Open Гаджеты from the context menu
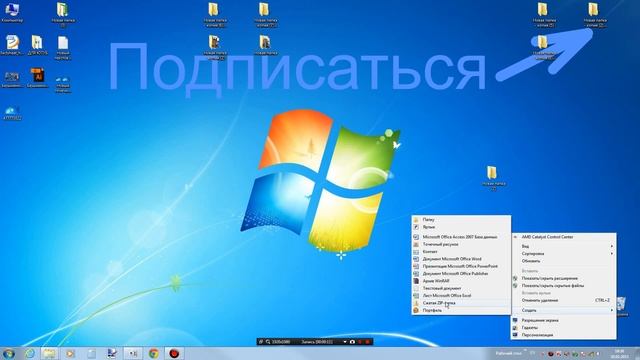Screen dimensions: 640x360 click(563, 328)
